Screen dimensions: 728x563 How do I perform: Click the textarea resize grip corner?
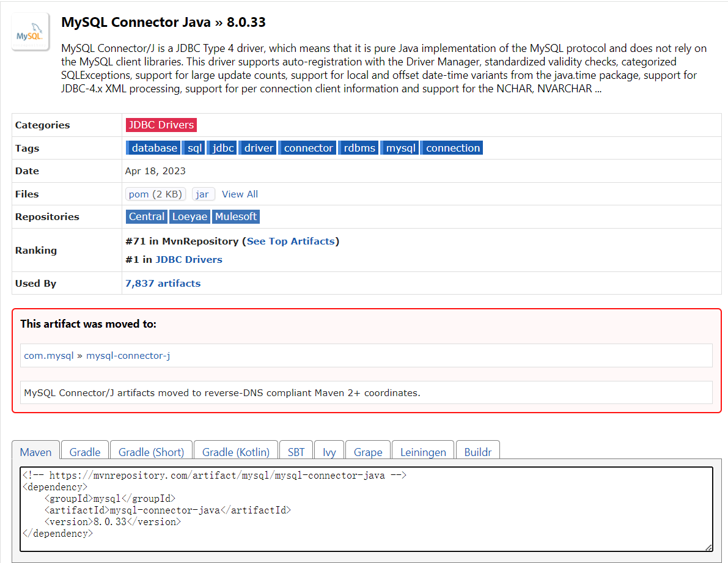pos(708,548)
